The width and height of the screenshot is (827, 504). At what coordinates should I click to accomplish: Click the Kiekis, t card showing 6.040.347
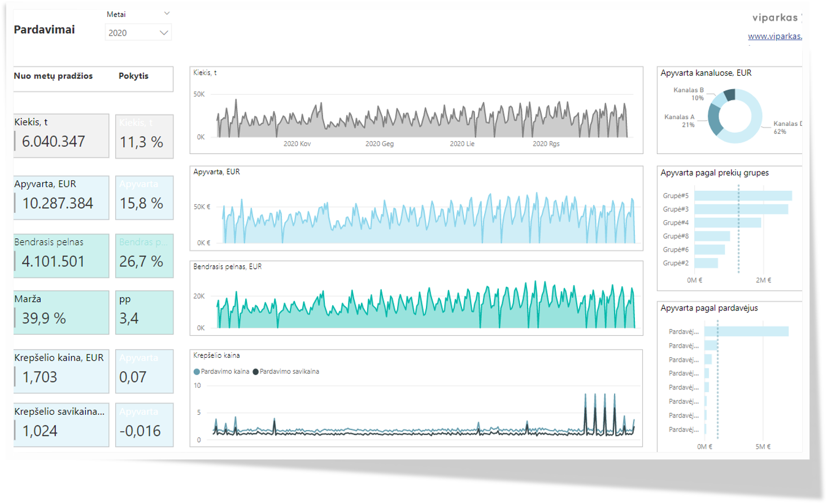click(x=61, y=136)
